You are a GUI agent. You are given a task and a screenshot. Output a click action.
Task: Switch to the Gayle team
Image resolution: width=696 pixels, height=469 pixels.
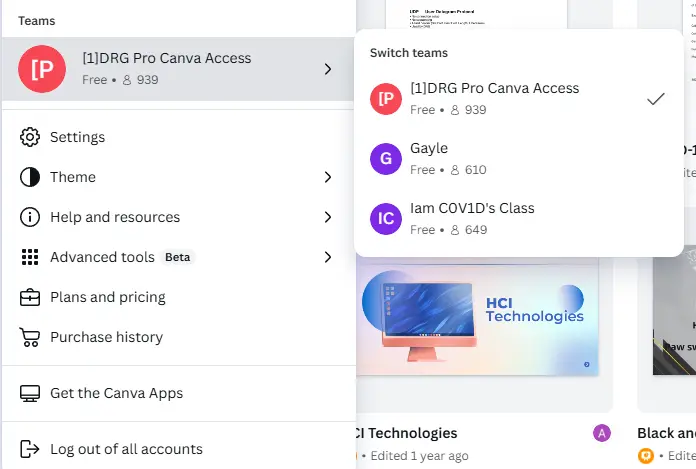518,159
